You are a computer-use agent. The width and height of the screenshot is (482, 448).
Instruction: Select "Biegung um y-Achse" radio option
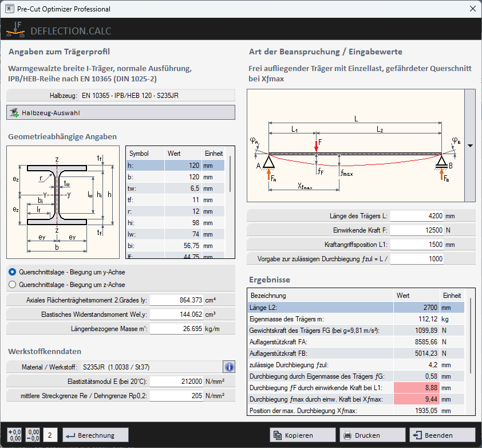click(x=11, y=272)
